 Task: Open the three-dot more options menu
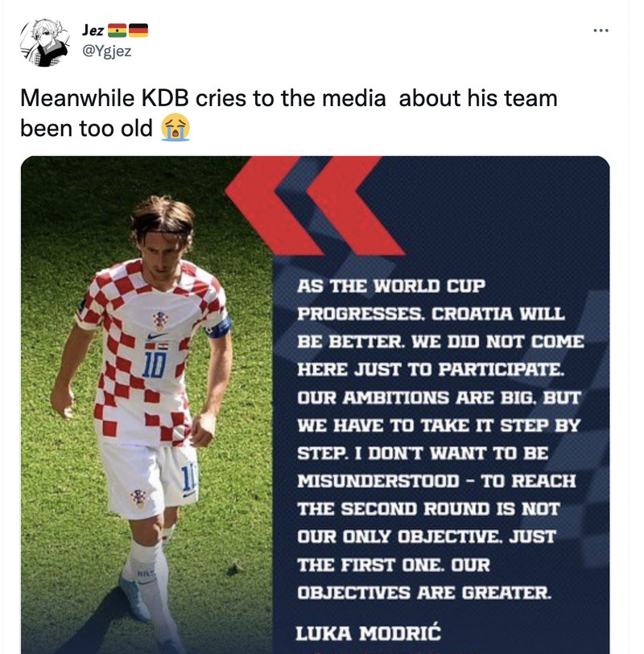click(x=601, y=31)
